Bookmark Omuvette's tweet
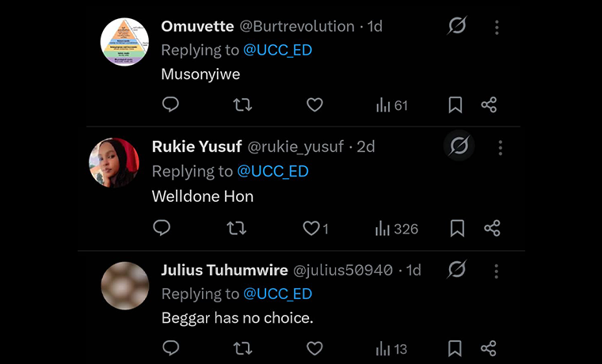The width and height of the screenshot is (602, 364). (x=455, y=104)
